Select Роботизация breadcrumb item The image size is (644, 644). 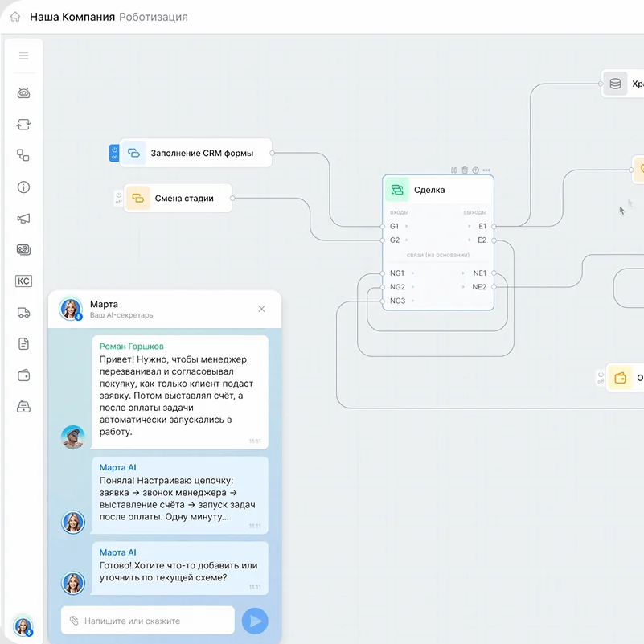pyautogui.click(x=154, y=17)
